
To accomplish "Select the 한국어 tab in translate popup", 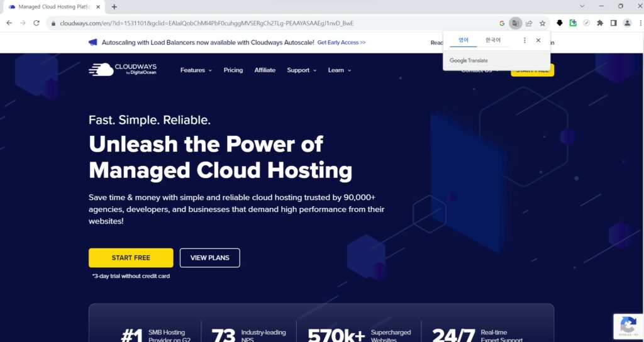I will click(x=493, y=40).
